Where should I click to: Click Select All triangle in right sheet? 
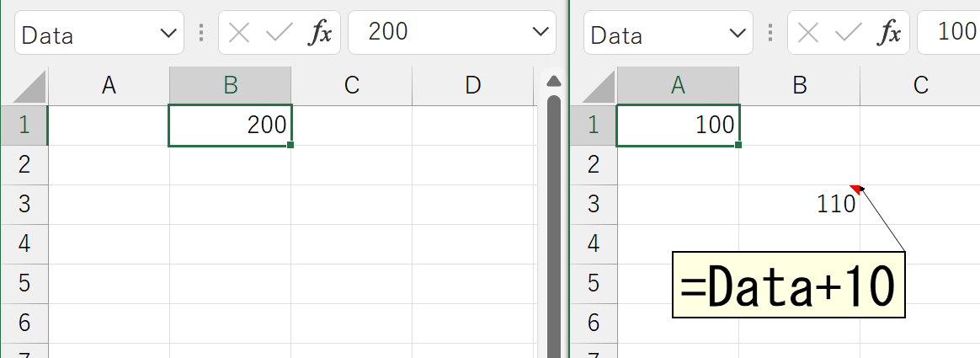click(594, 85)
